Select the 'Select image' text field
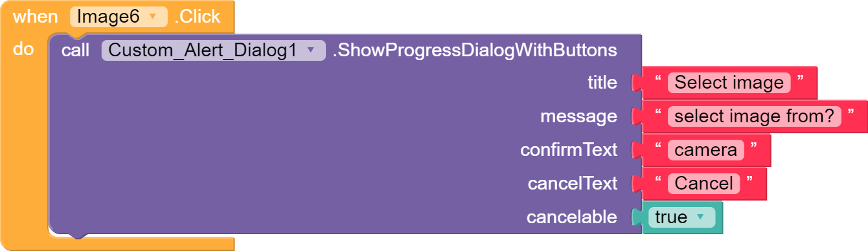 729,83
